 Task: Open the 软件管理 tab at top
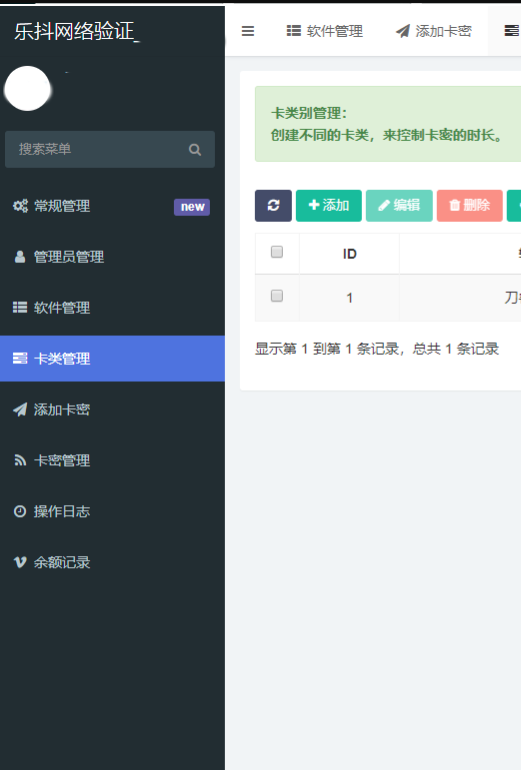(x=325, y=31)
